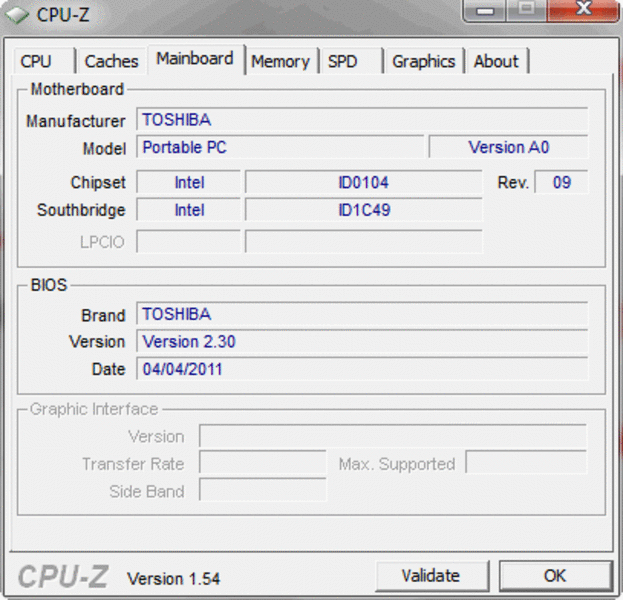Click the maximize button in title bar
Viewport: 623px width, 600px height.
[x=526, y=10]
